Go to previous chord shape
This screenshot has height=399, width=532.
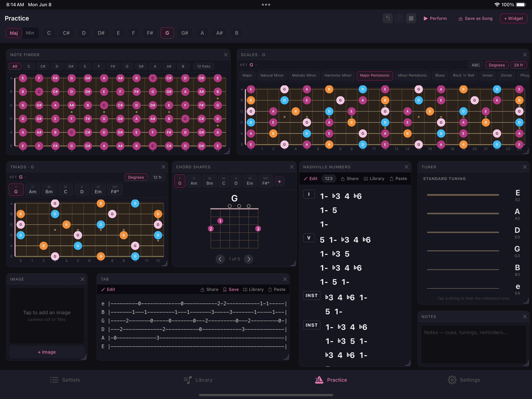(x=220, y=259)
